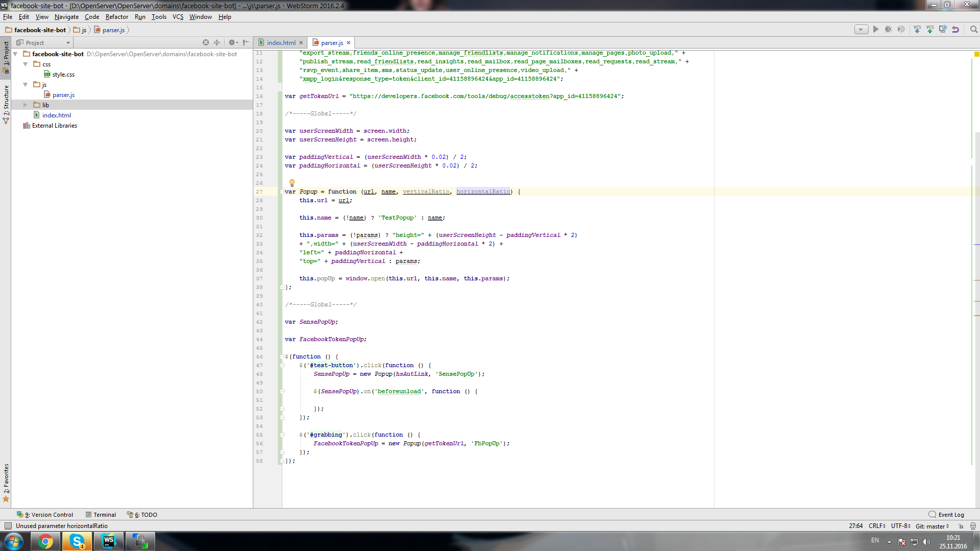Click caret position 27:64 in status bar

tap(856, 526)
